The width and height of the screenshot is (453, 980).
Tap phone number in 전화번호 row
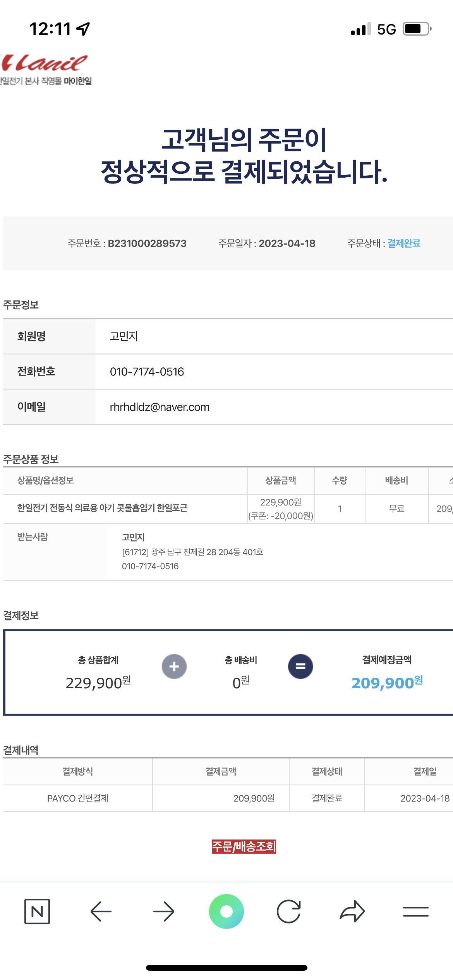pos(147,372)
